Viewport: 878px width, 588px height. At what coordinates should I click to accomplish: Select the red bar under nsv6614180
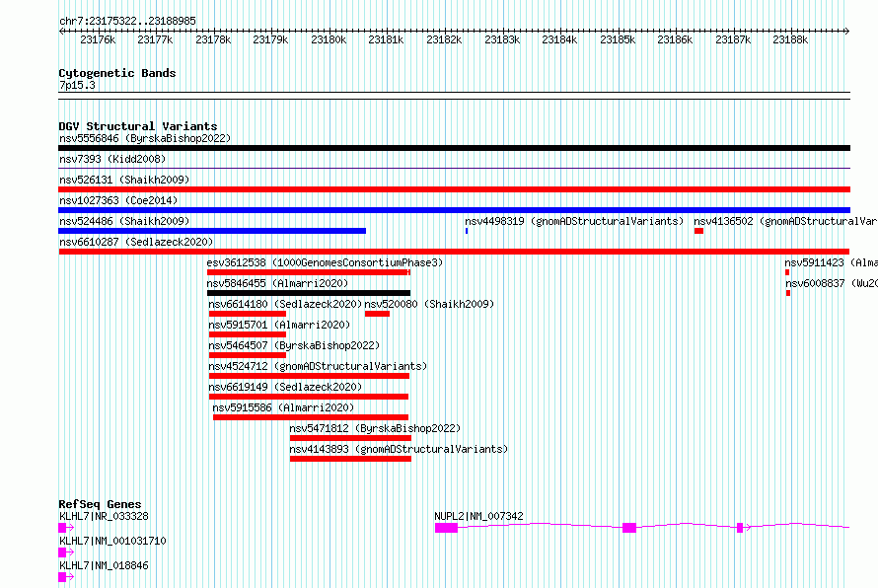pyautogui.click(x=248, y=314)
